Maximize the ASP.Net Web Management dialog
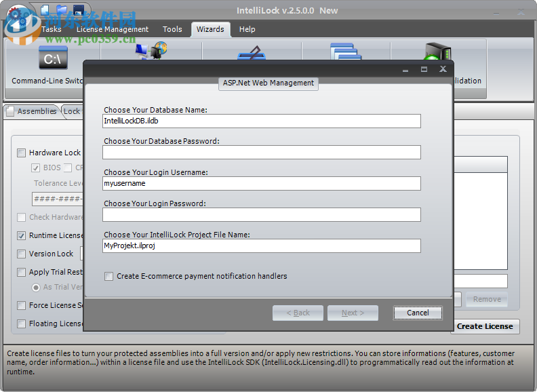This screenshot has height=392, width=537. (x=424, y=69)
